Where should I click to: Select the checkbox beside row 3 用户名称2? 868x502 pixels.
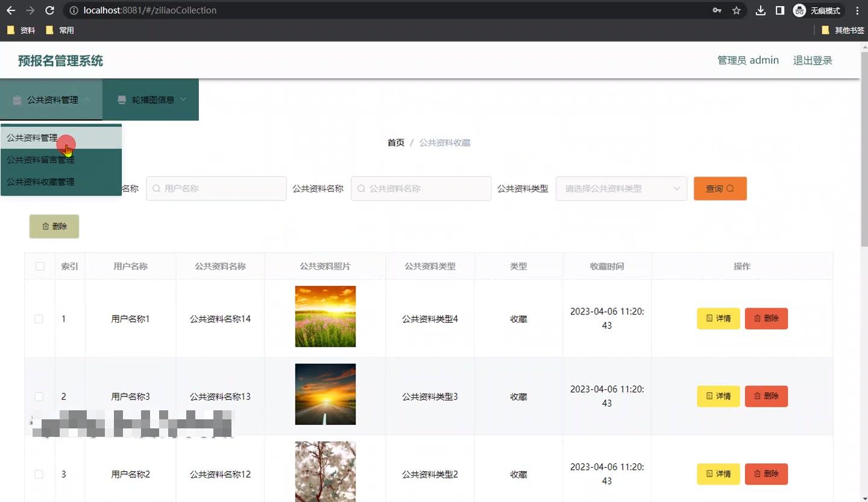click(x=39, y=474)
